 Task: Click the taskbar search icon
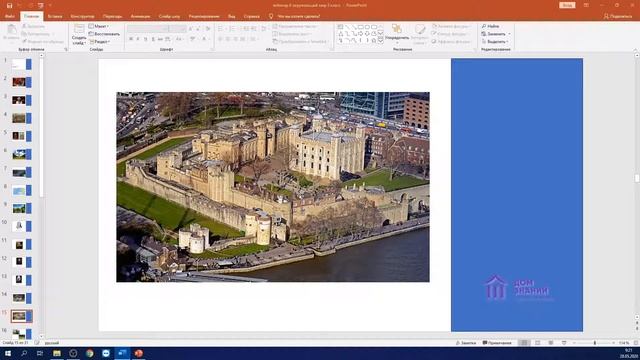(x=24, y=353)
